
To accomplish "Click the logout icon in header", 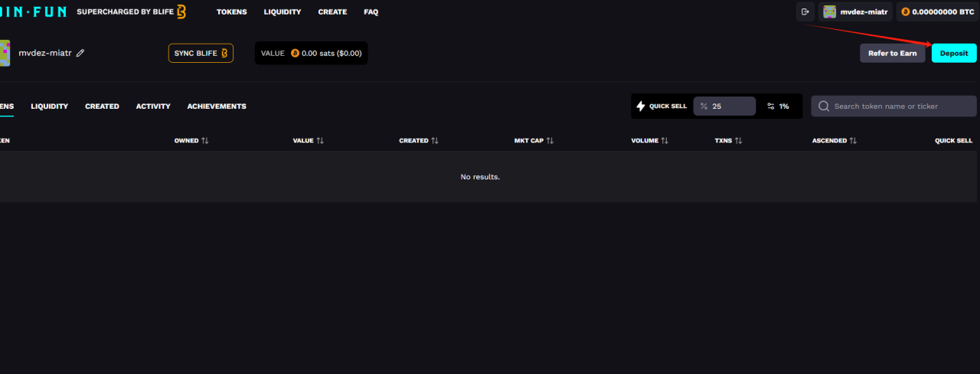I will [x=805, y=11].
